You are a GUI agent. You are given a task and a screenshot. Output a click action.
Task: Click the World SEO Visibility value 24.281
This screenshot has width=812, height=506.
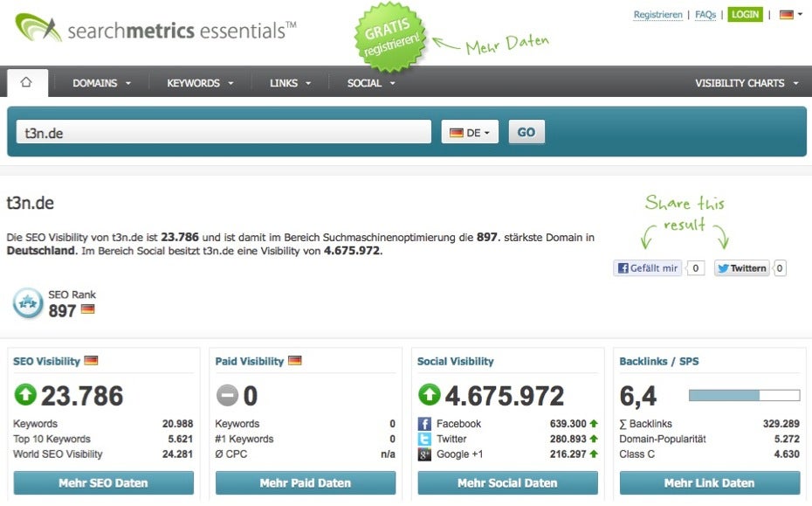coord(177,454)
